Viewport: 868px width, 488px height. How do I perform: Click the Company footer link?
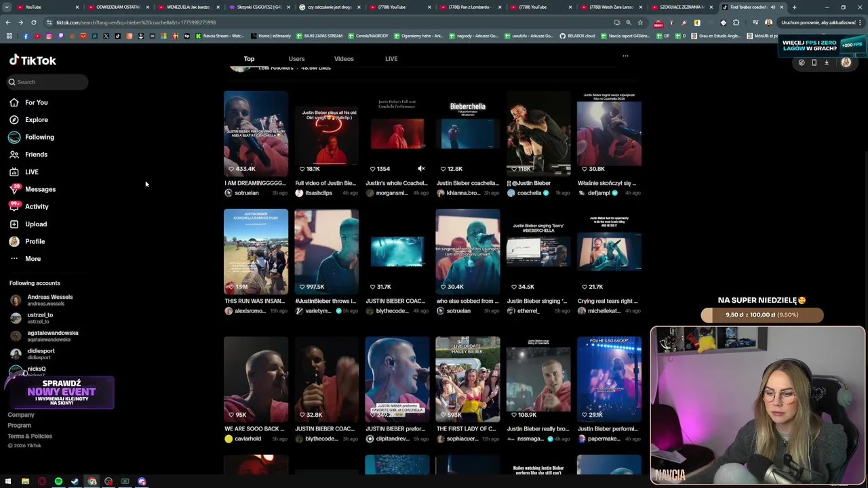[20, 415]
